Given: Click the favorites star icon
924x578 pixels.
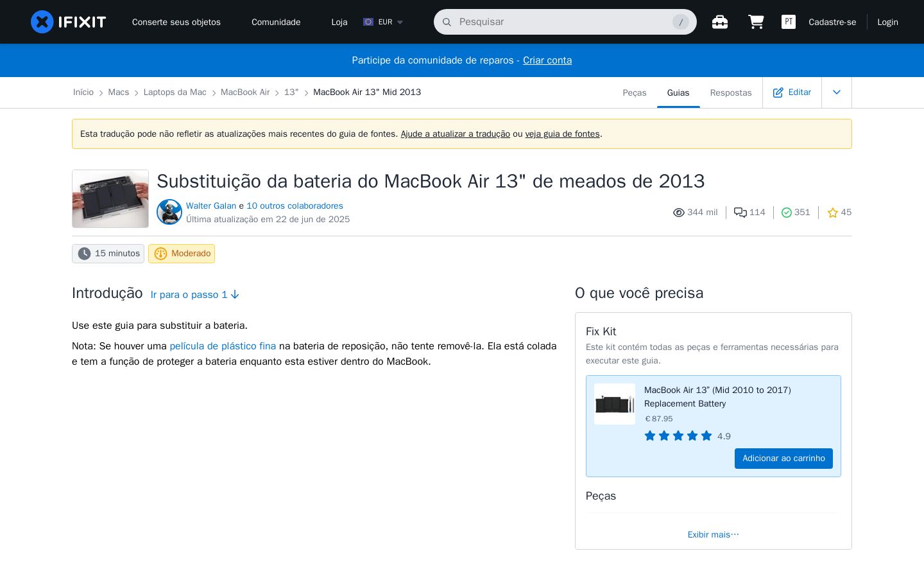Looking at the screenshot, I should 832,213.
